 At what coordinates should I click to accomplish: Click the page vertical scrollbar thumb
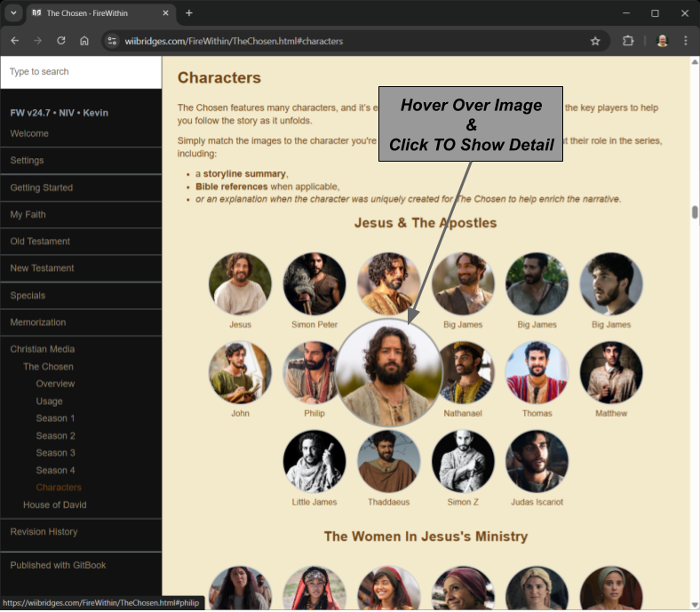(x=695, y=212)
